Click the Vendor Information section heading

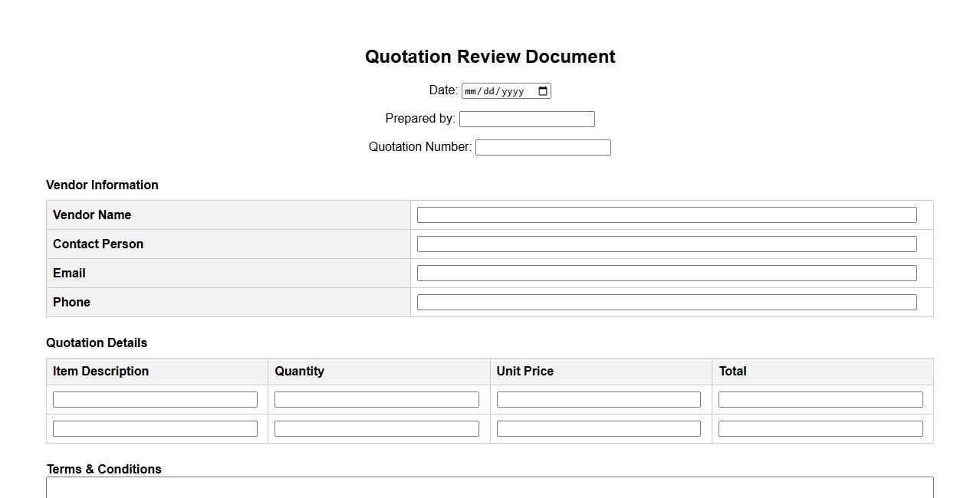(x=102, y=185)
